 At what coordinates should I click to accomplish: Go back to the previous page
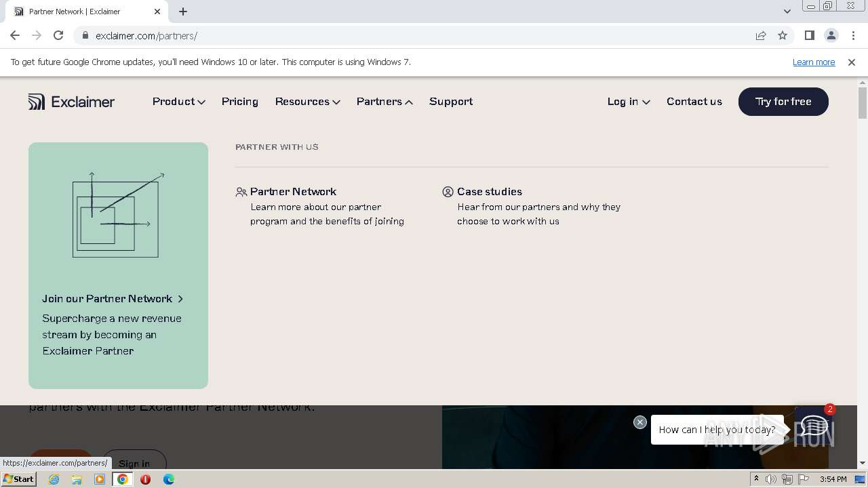tap(15, 35)
